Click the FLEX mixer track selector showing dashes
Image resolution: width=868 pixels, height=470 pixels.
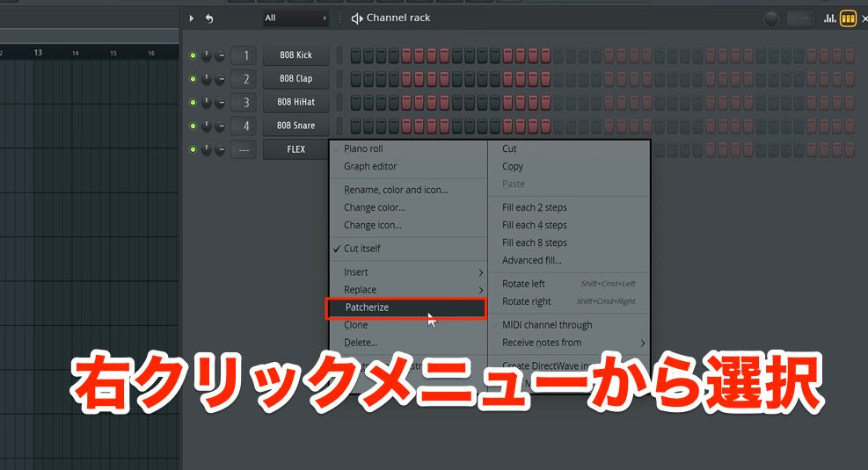tap(244, 149)
